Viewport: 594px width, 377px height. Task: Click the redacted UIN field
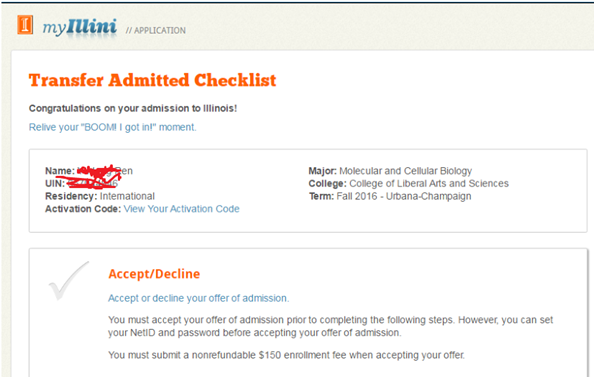[x=81, y=183]
